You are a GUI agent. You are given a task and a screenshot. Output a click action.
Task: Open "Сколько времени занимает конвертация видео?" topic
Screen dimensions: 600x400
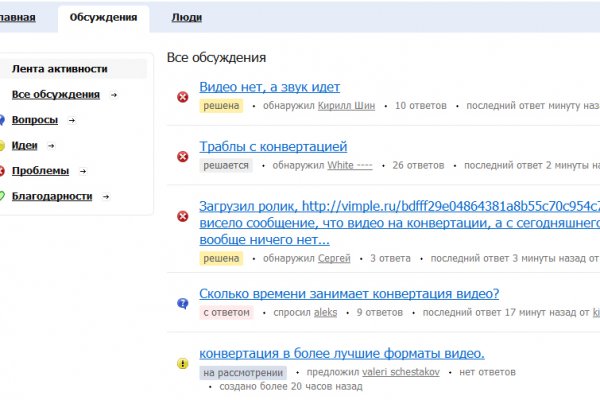pos(349,293)
